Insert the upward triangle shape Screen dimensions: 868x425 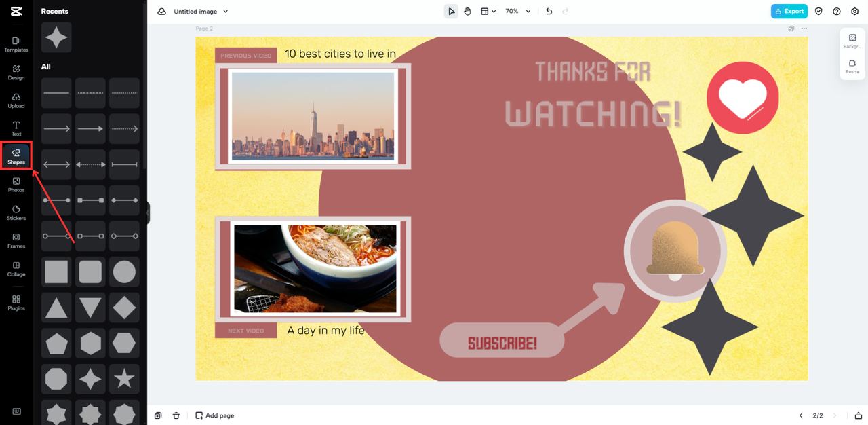(56, 308)
